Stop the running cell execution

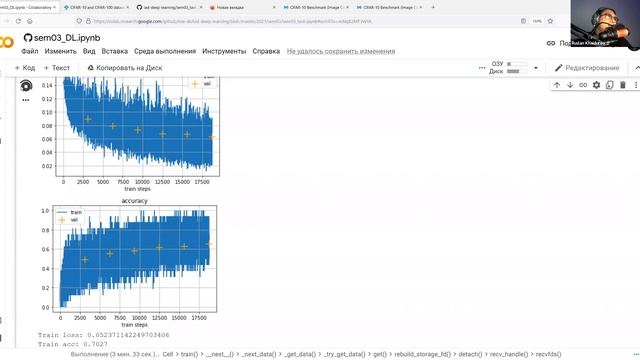click(x=26, y=86)
